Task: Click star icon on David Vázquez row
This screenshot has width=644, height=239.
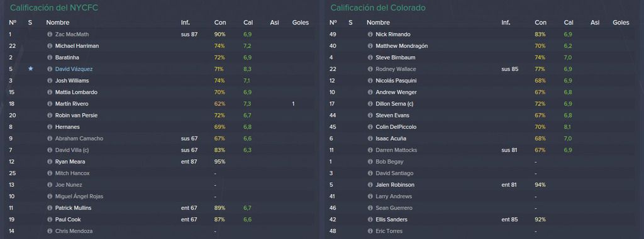Action: [x=30, y=69]
